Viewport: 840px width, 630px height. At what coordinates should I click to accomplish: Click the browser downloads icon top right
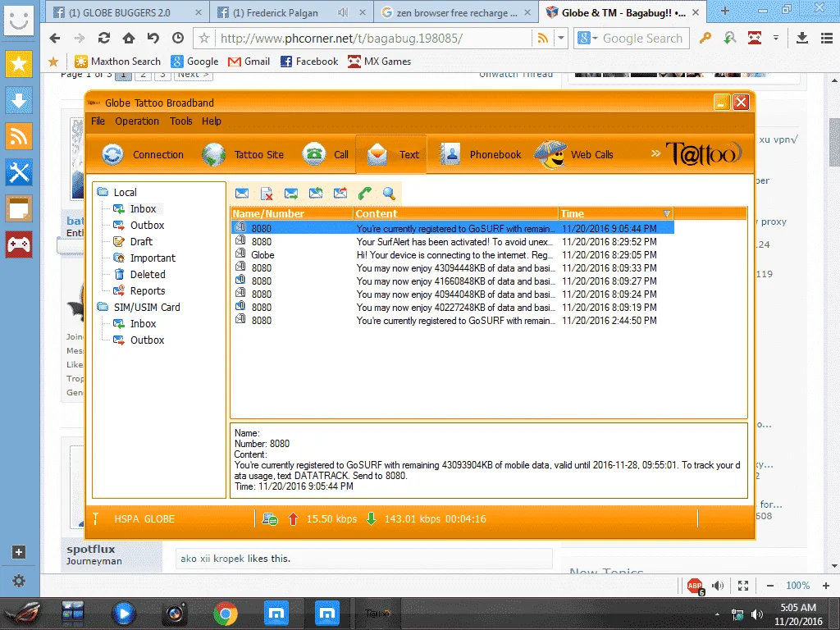pos(802,38)
